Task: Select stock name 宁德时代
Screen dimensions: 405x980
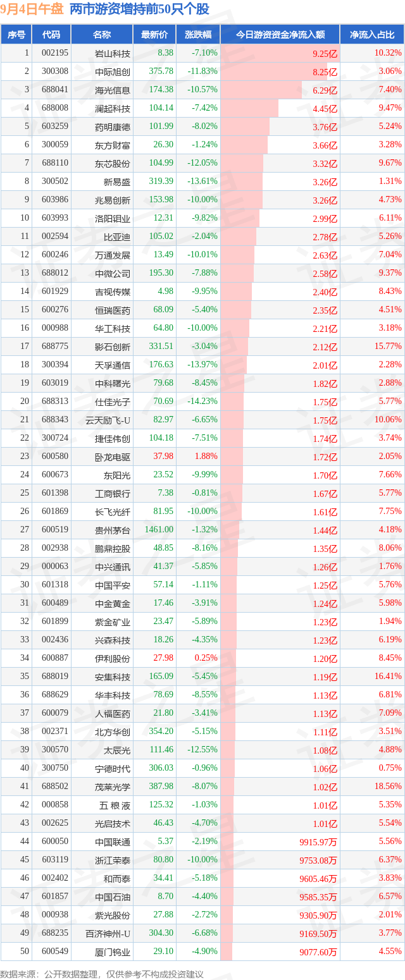Action: [113, 768]
